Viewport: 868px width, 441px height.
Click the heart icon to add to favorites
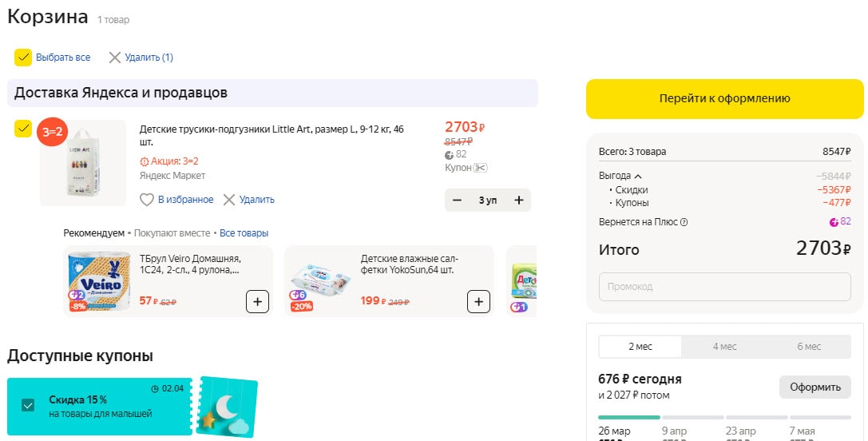(147, 200)
